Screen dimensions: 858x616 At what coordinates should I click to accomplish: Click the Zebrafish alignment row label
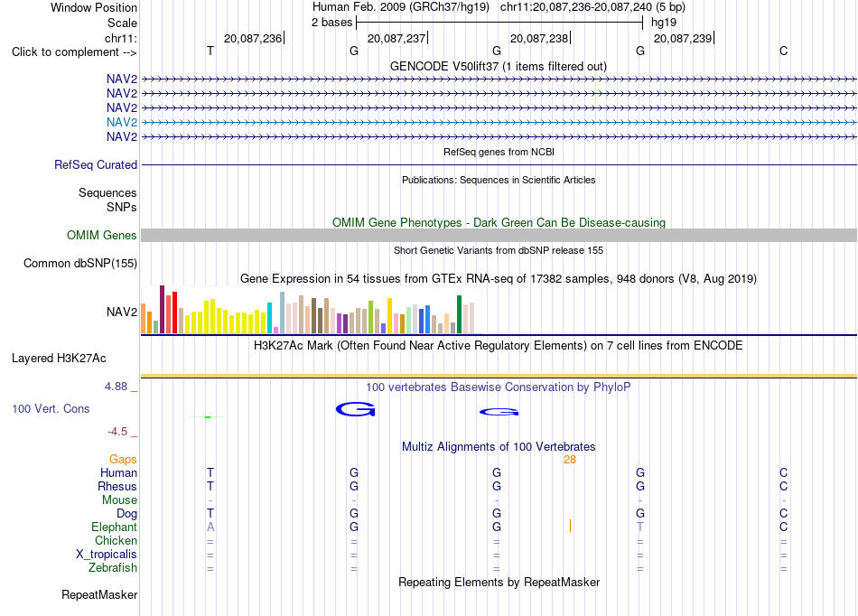[x=113, y=568]
